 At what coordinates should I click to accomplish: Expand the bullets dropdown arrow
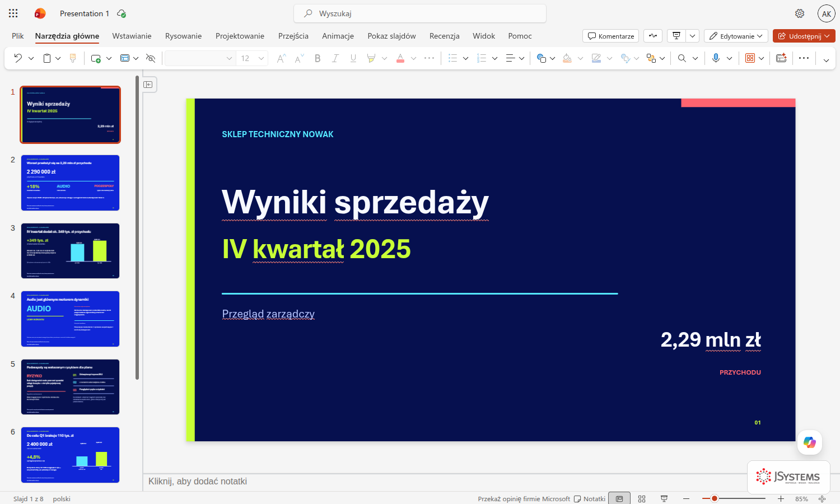465,58
